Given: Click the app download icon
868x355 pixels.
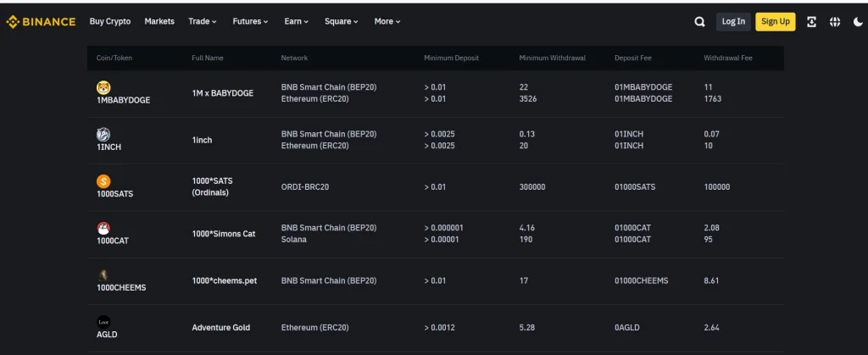Looking at the screenshot, I should click(811, 22).
